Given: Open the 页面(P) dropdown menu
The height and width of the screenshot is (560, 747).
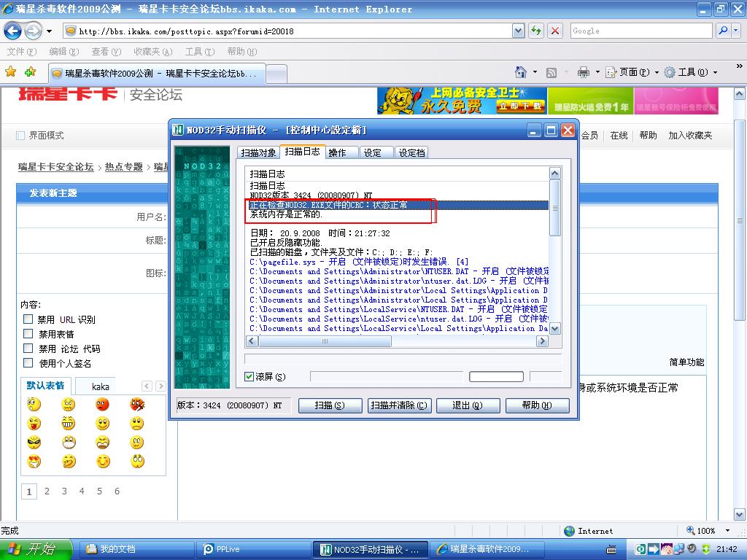Looking at the screenshot, I should 632,72.
